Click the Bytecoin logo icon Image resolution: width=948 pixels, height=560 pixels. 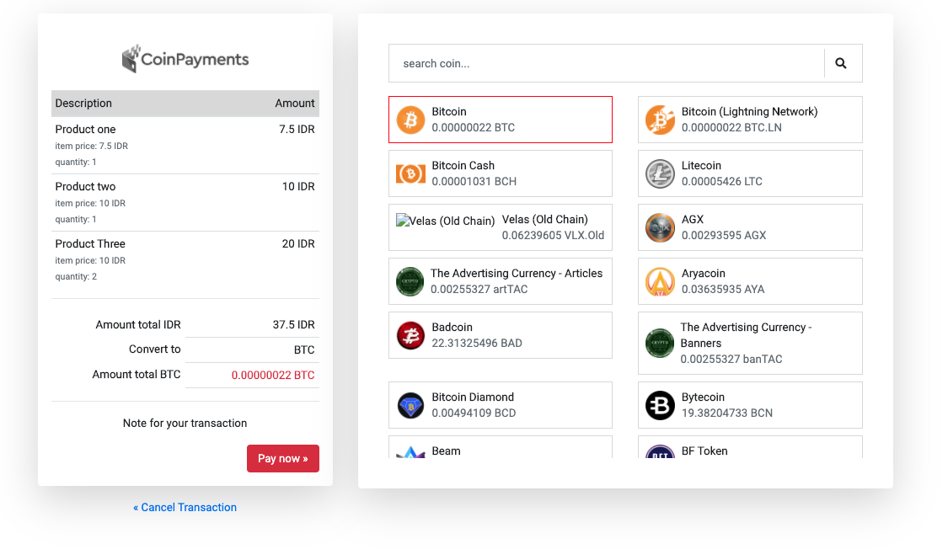click(660, 405)
